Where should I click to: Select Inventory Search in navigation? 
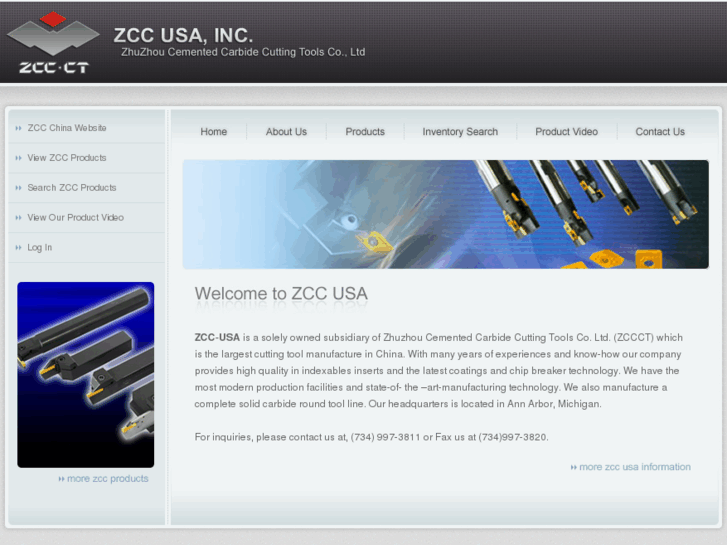point(460,132)
